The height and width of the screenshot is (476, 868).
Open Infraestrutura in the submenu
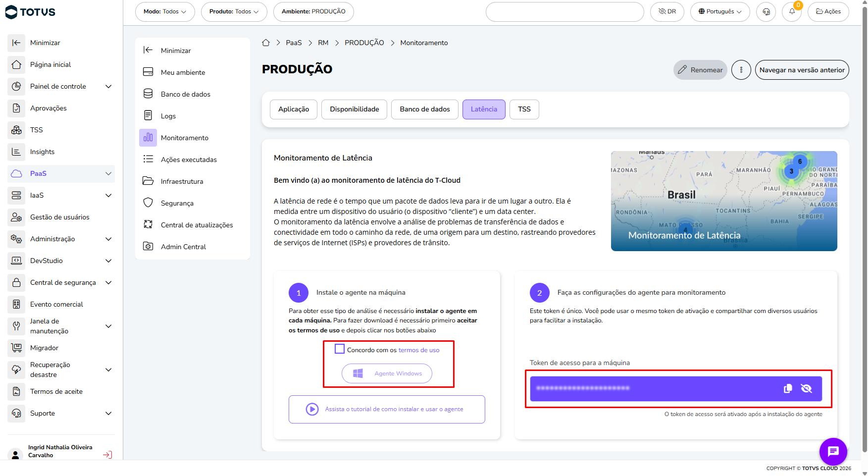(193, 181)
